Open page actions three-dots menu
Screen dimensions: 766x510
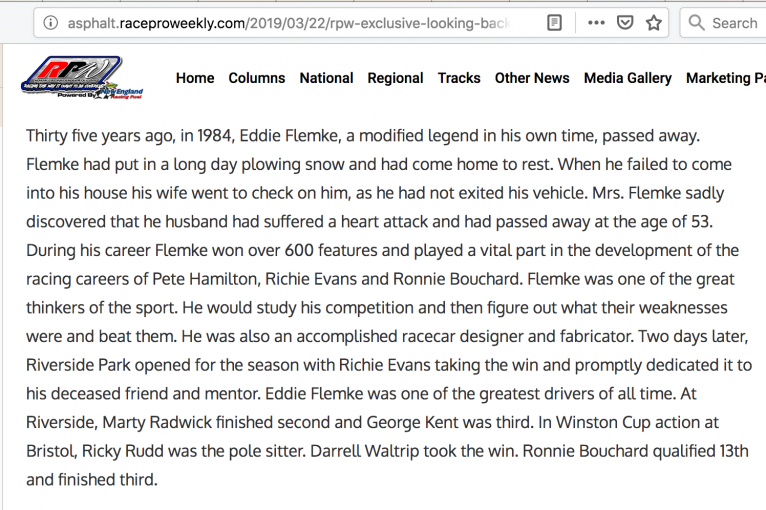pyautogui.click(x=596, y=22)
